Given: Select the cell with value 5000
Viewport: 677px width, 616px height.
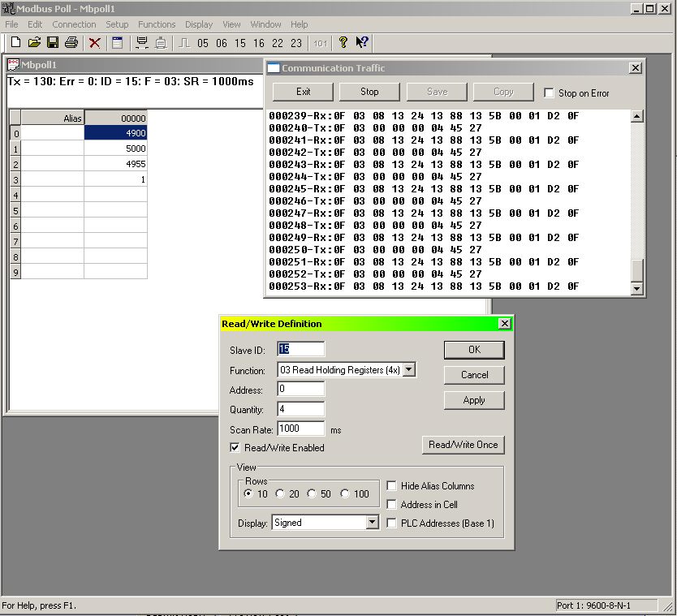Looking at the screenshot, I should click(115, 149).
